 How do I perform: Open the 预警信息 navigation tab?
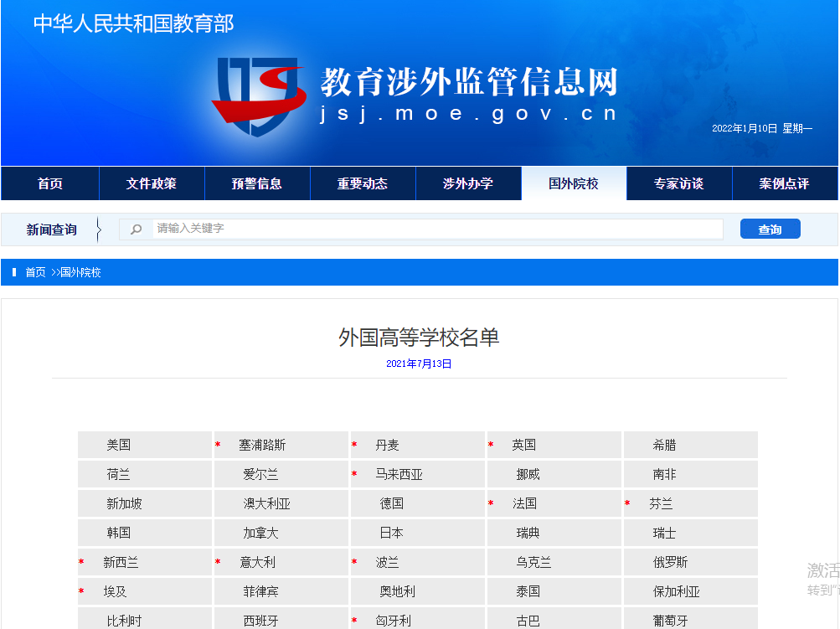pos(257,183)
